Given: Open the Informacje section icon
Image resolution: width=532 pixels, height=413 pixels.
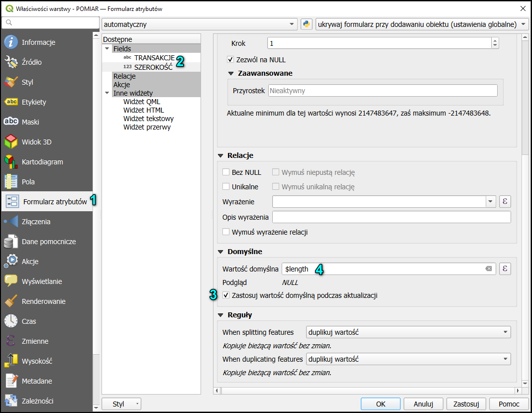Looking at the screenshot, I should (11, 42).
